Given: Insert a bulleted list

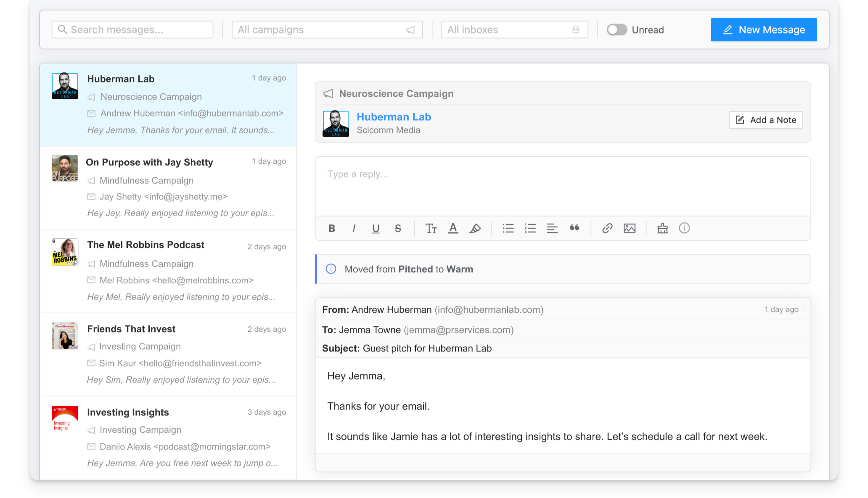Looking at the screenshot, I should point(508,228).
